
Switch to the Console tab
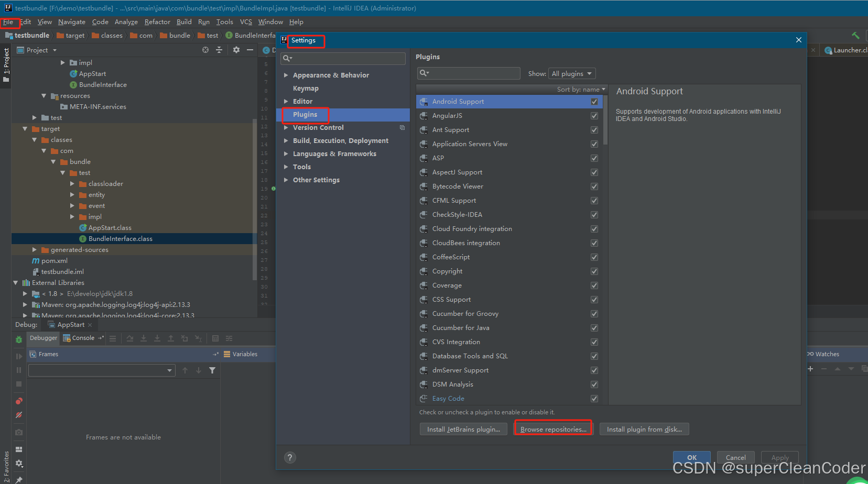coord(83,338)
